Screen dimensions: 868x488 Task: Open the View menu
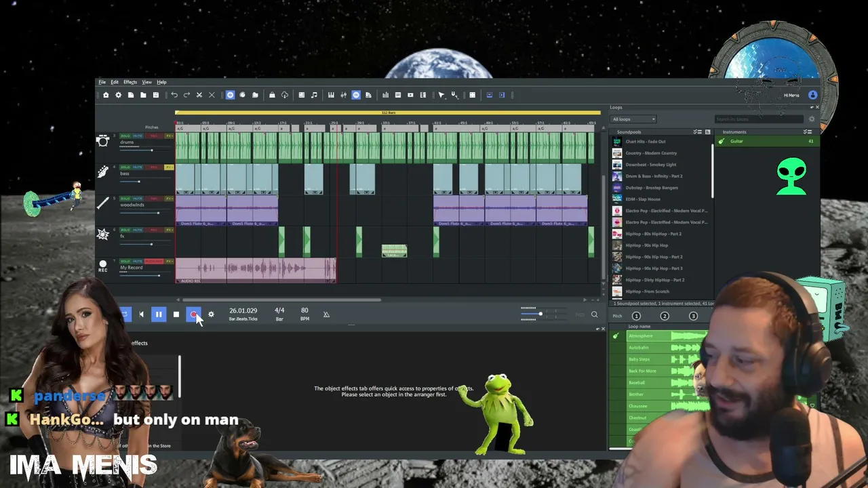(x=146, y=82)
